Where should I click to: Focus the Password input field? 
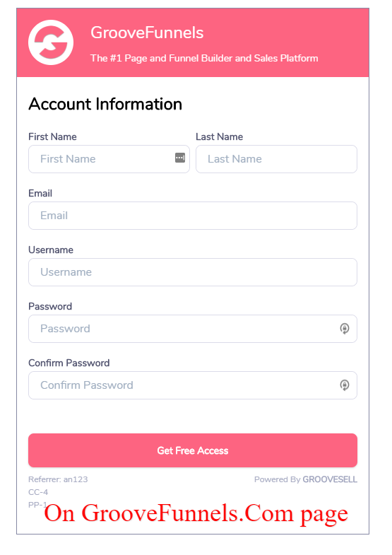tap(193, 329)
